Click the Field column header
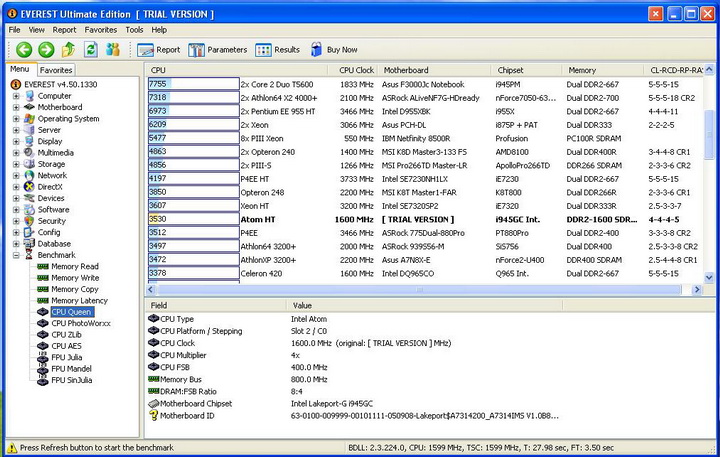The height and width of the screenshot is (457, 720). click(216, 305)
